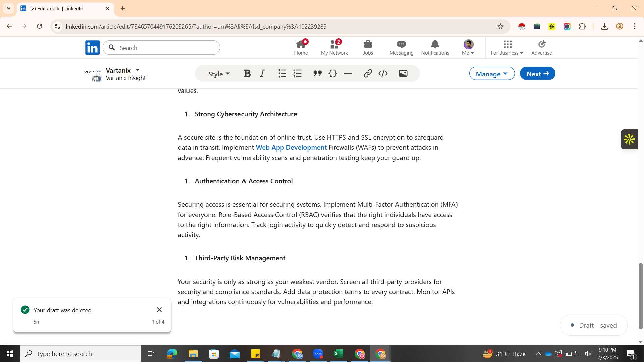
Task: Open Messaging
Action: tap(401, 47)
